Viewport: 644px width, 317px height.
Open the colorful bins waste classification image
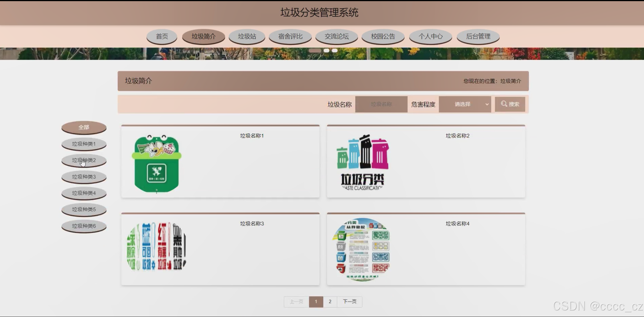coord(362,162)
